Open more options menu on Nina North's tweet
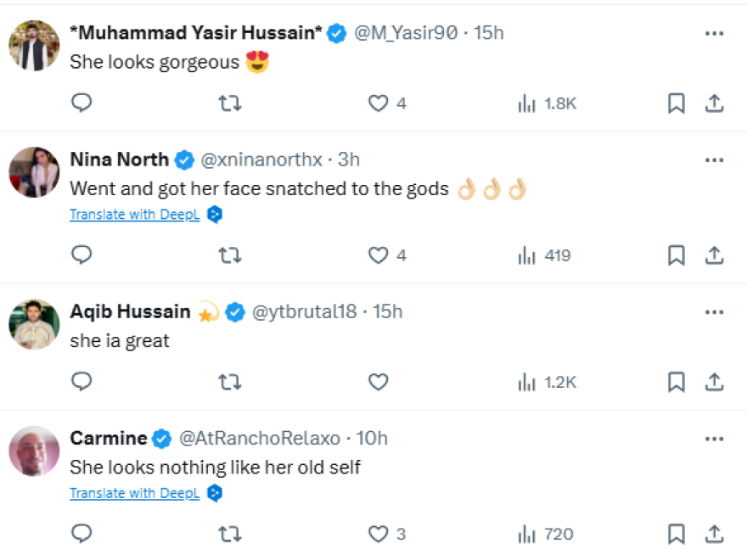Viewport: 747px width, 560px height. (x=715, y=160)
